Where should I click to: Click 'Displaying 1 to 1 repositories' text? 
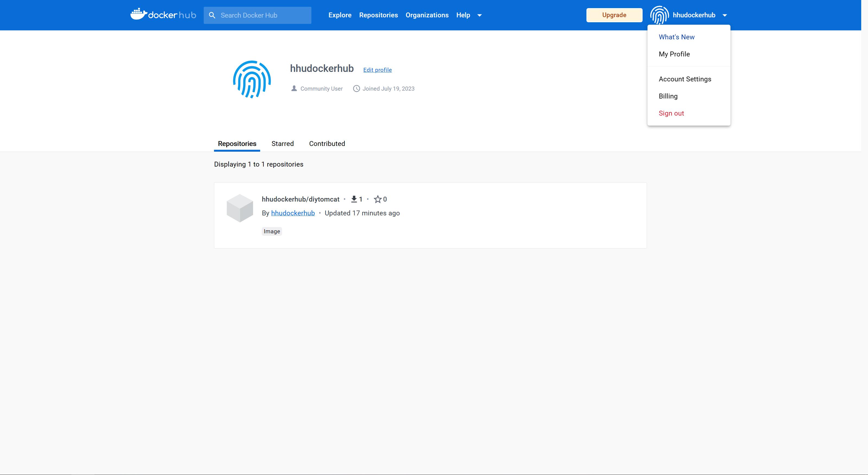[259, 164]
